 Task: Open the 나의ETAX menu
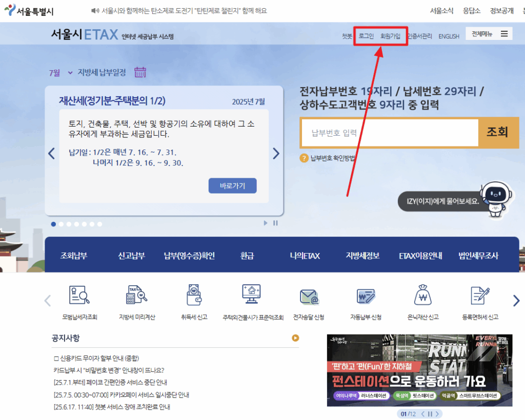coord(305,256)
